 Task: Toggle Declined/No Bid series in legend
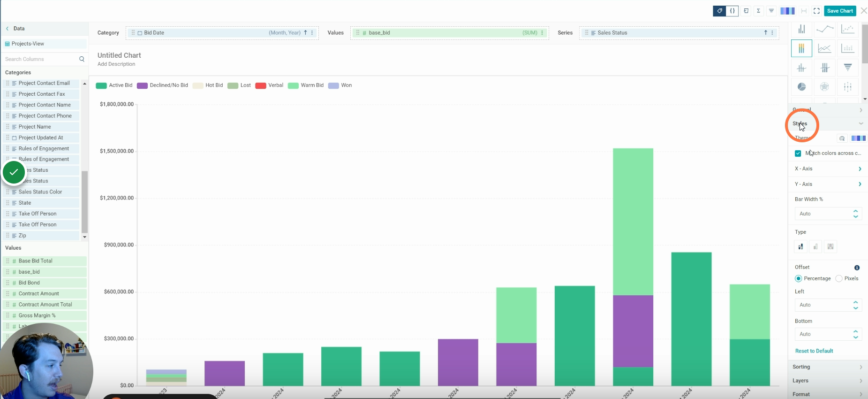pyautogui.click(x=162, y=85)
